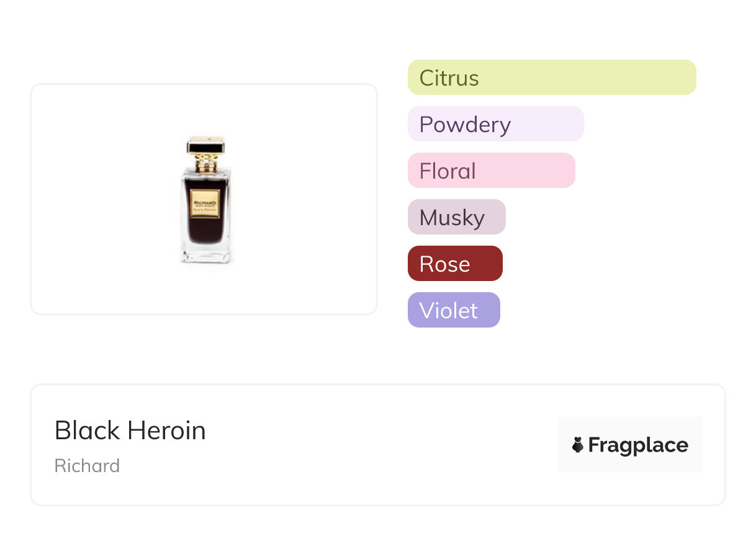756x536 pixels.
Task: Select the Citrus accord bar
Action: [x=552, y=78]
